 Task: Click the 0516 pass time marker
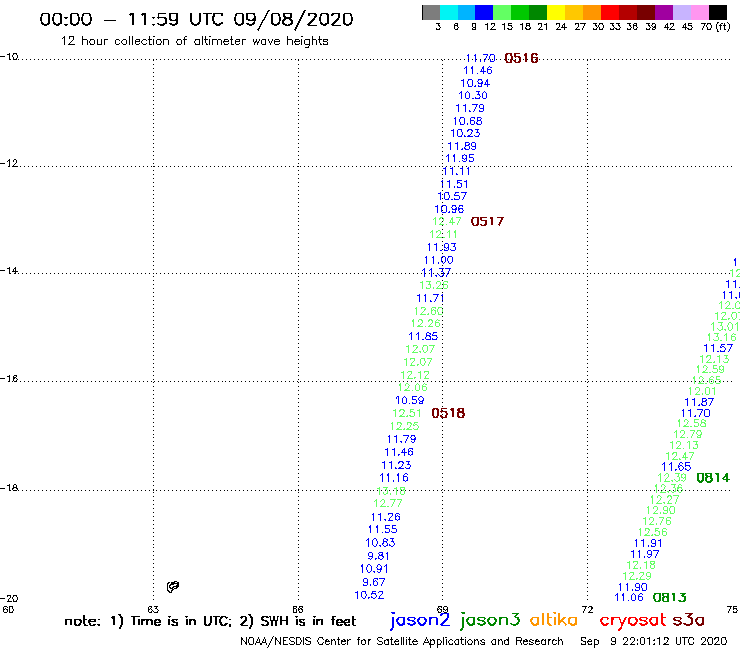coord(521,58)
